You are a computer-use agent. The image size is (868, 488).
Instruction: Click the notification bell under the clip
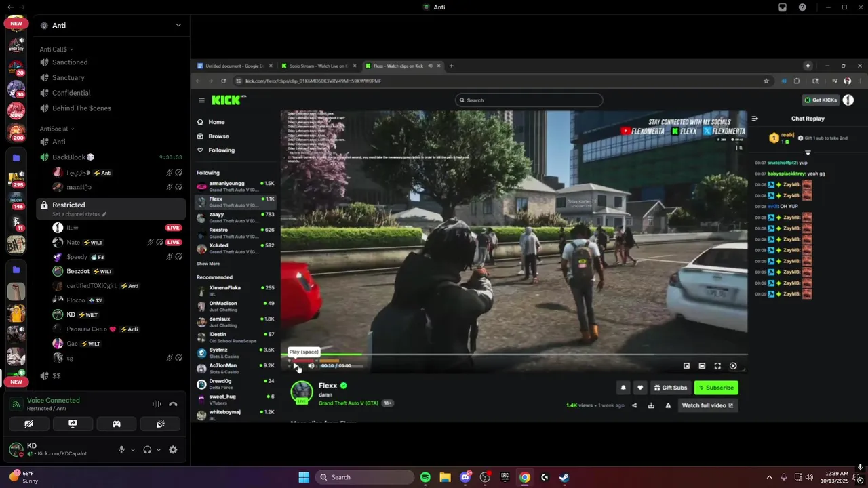coord(623,388)
